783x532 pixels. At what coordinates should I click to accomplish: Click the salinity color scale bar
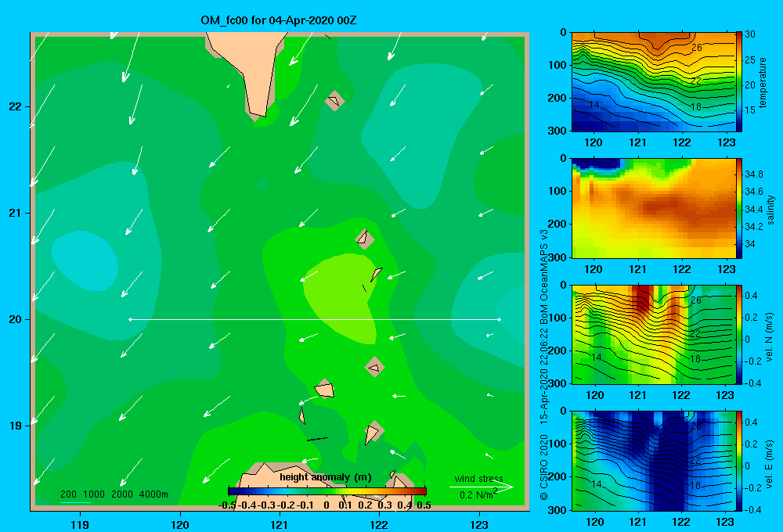pos(738,209)
